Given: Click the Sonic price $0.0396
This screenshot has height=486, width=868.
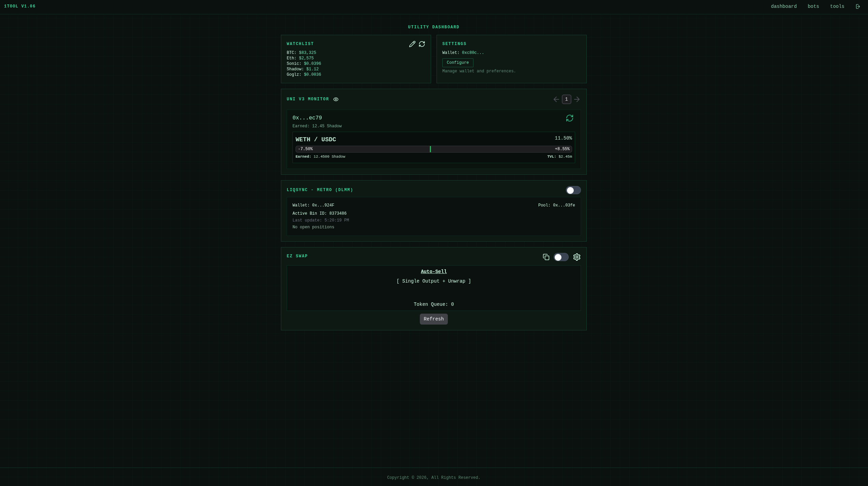Looking at the screenshot, I should [312, 64].
